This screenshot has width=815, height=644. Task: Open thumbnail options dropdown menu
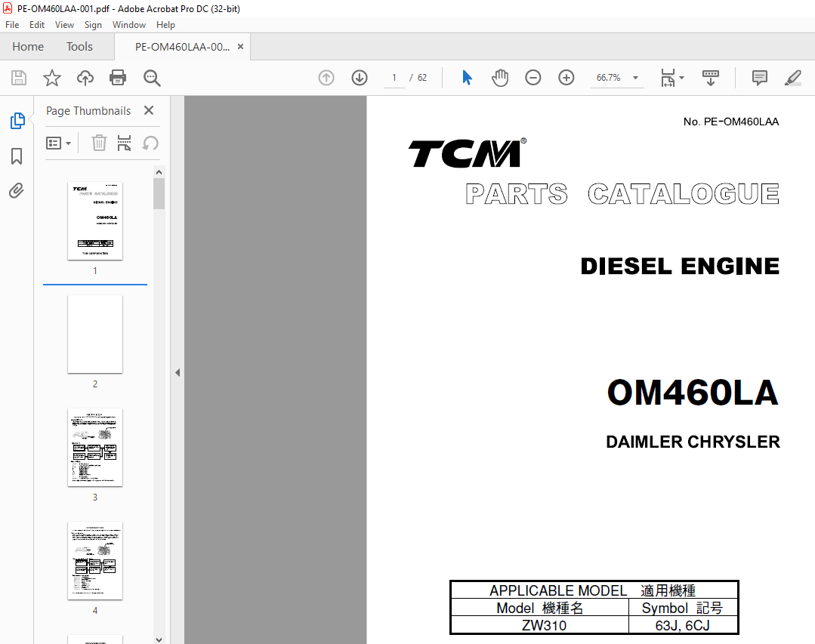tap(58, 143)
